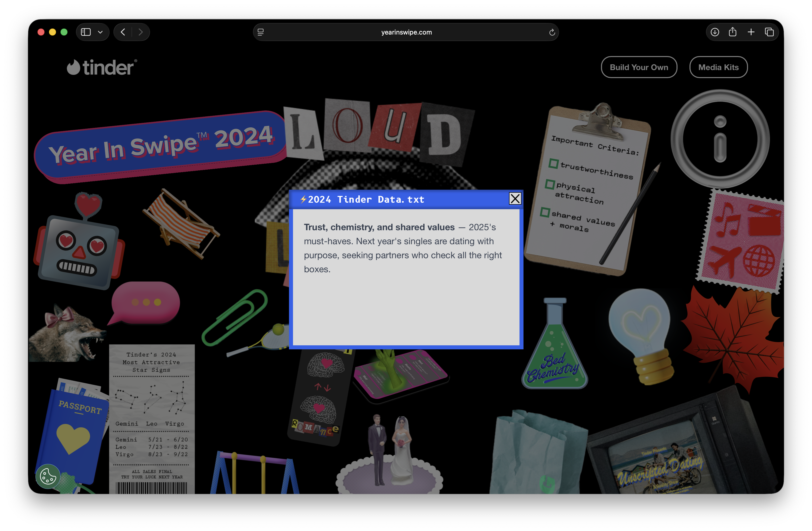Click the Safari share icon

(x=732, y=32)
